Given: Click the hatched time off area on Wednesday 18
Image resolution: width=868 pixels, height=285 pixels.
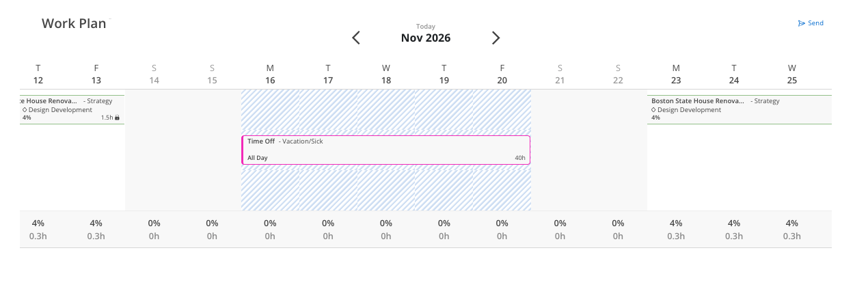Looking at the screenshot, I should tap(386, 110).
